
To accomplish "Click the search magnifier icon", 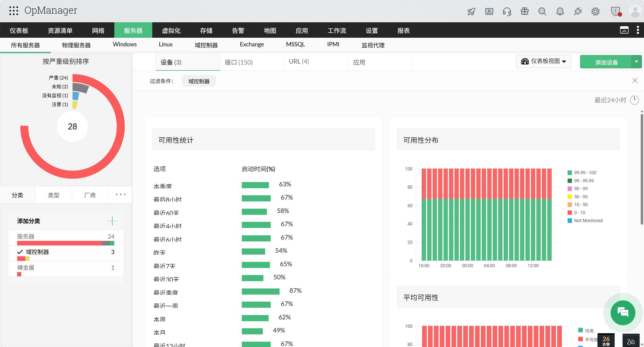I will coord(542,11).
